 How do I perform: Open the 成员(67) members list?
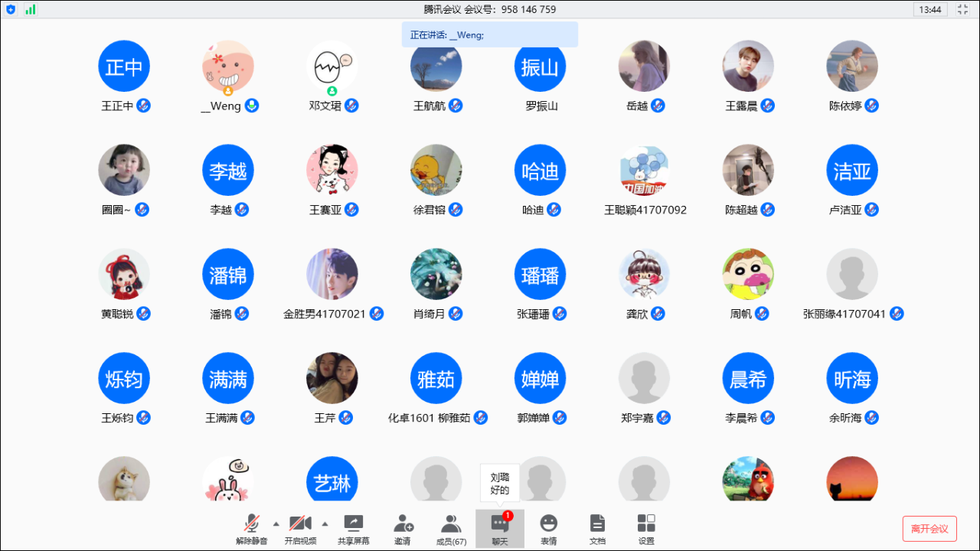pos(451,529)
